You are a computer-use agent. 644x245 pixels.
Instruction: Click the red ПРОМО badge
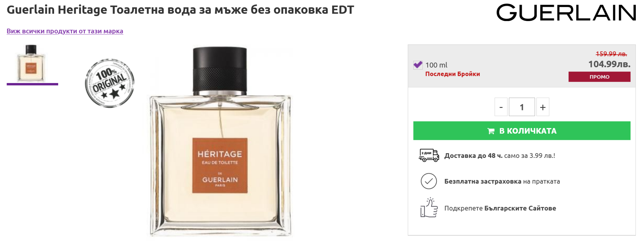[x=599, y=77]
